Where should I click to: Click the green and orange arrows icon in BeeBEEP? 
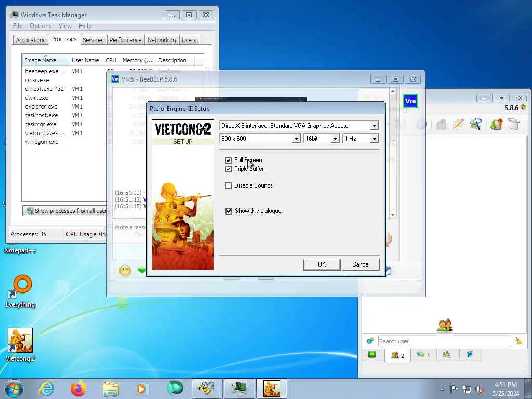click(x=496, y=125)
